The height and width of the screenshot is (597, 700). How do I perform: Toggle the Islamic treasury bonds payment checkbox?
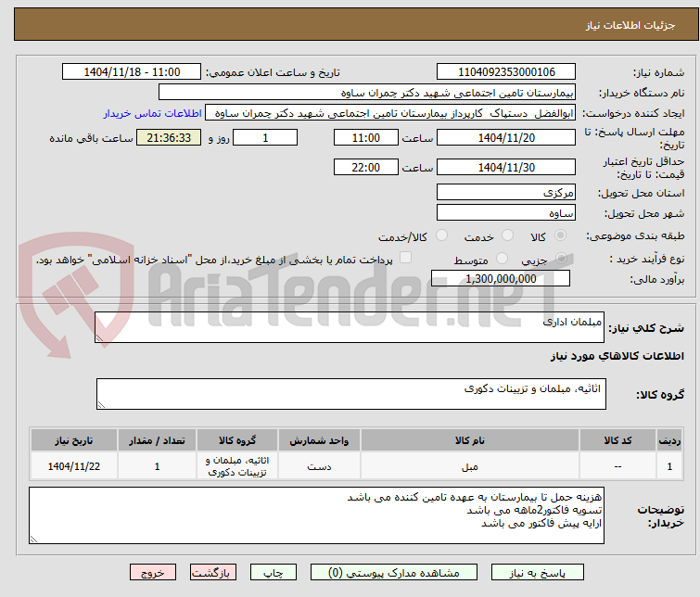tap(405, 258)
